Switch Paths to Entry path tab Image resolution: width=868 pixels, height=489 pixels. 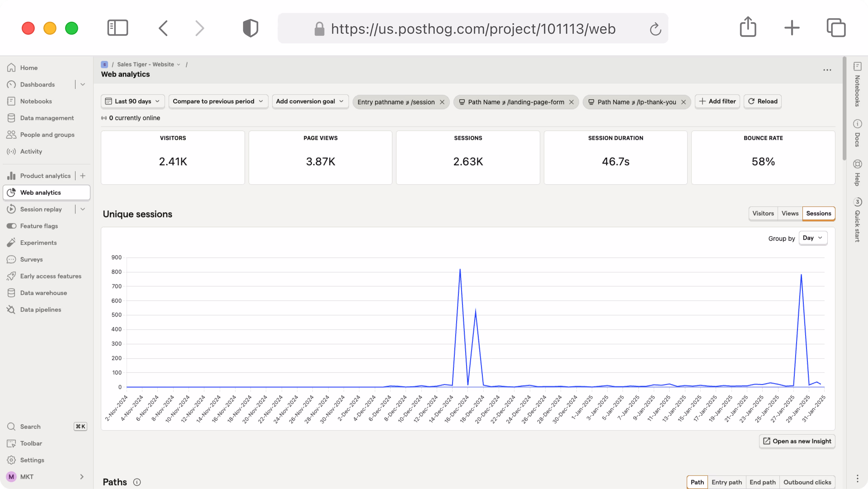click(726, 482)
